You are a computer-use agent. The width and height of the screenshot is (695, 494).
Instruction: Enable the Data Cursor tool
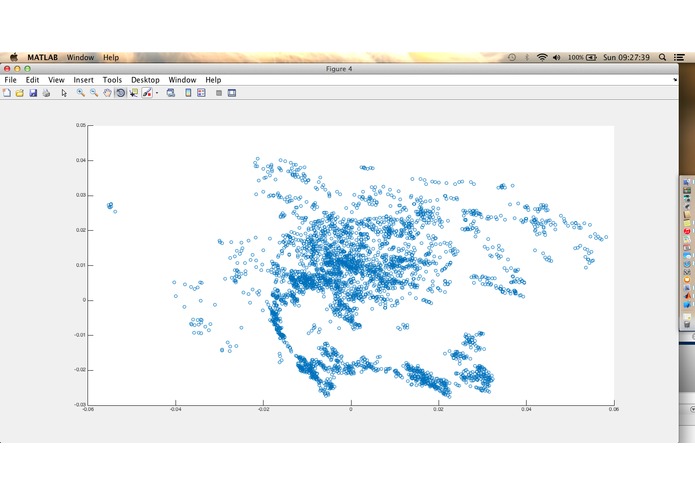[x=133, y=93]
